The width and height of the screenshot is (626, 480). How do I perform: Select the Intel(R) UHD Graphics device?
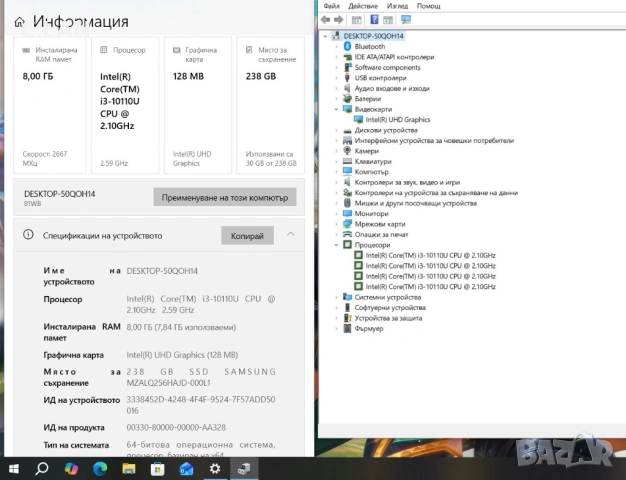(x=398, y=119)
